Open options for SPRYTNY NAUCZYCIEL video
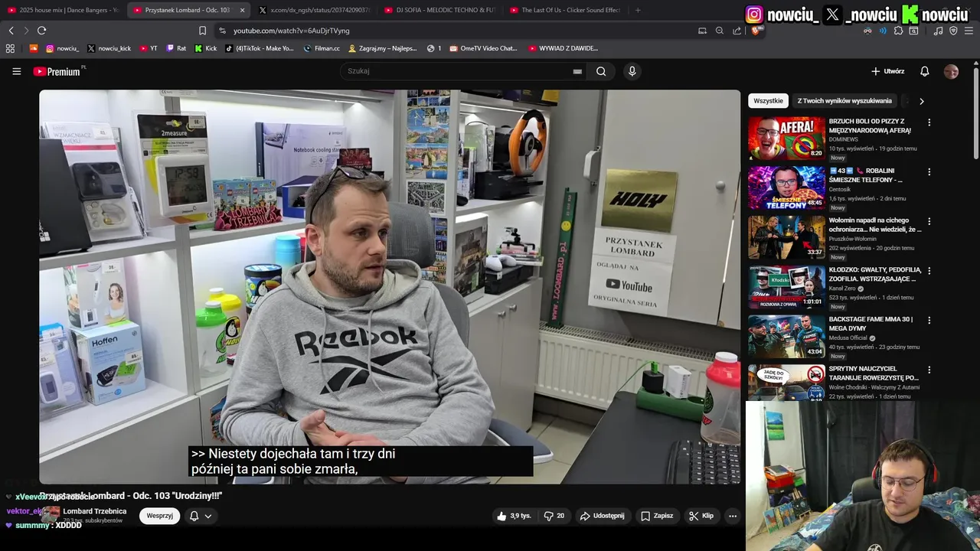Image resolution: width=980 pixels, height=551 pixels. click(929, 370)
